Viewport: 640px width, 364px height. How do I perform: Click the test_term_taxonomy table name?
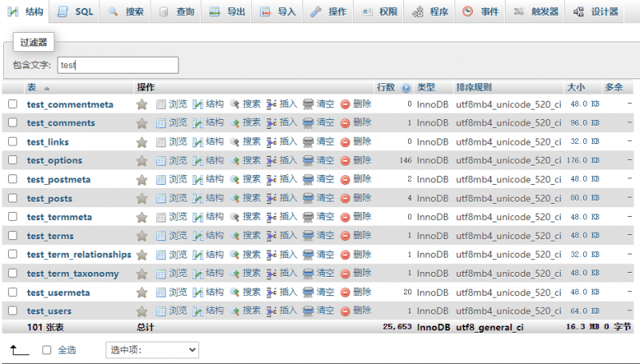pos(73,274)
